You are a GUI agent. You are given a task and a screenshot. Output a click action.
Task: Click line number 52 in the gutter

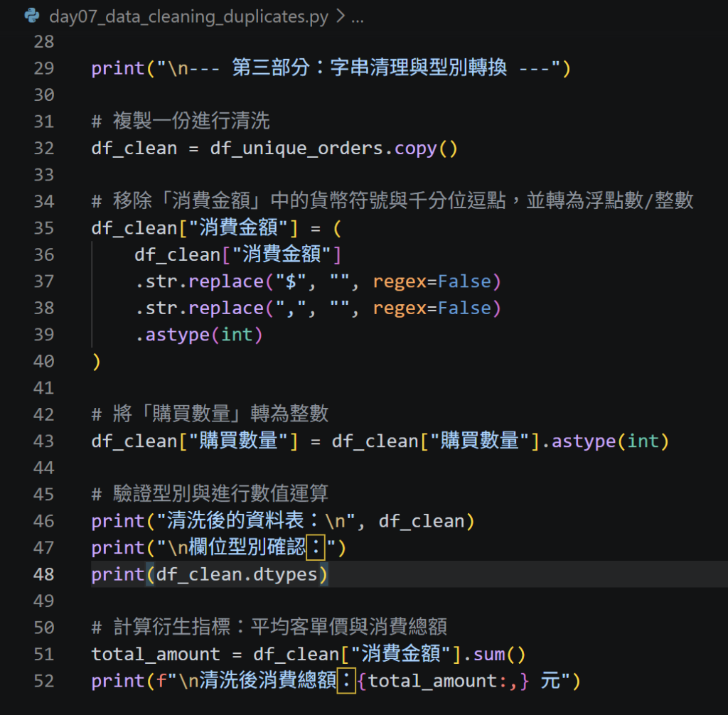pyautogui.click(x=44, y=681)
